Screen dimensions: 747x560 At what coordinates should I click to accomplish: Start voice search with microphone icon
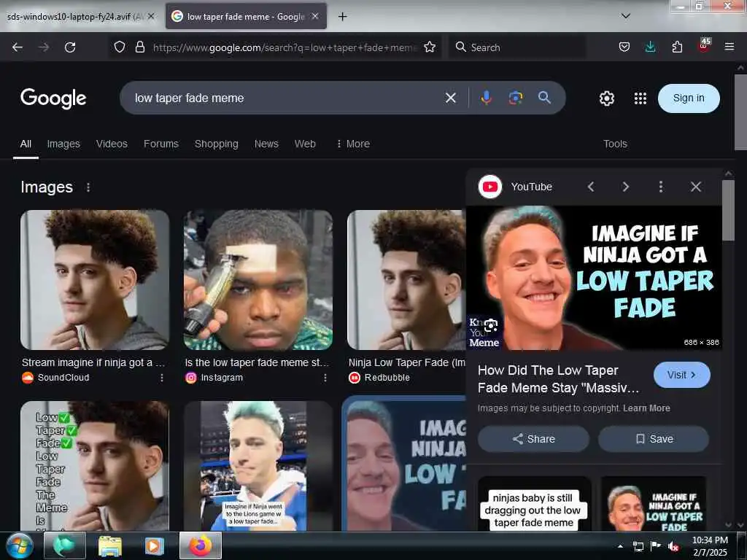[486, 98]
